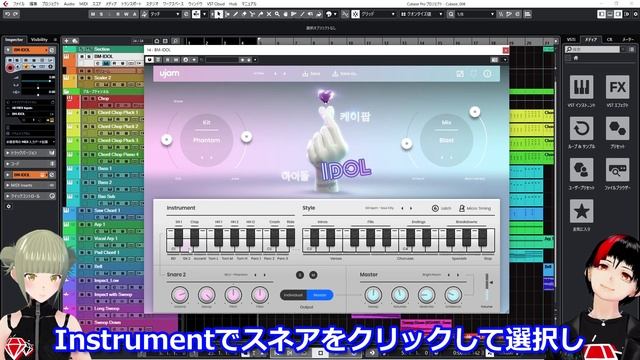Image resolution: width=640 pixels, height=360 pixels.
Task: Click the highlighted pink snare key on Instrument keyboard
Action: point(186,247)
